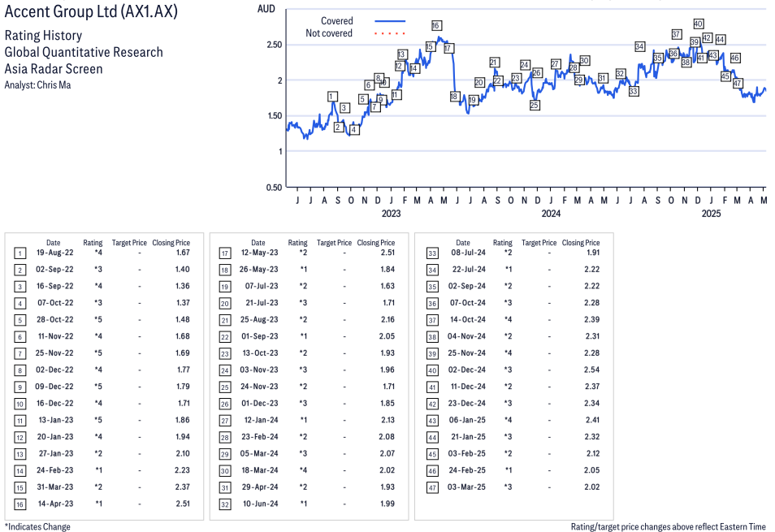Click the numbered box 33 in the table
The image size is (775, 532).
(x=432, y=253)
